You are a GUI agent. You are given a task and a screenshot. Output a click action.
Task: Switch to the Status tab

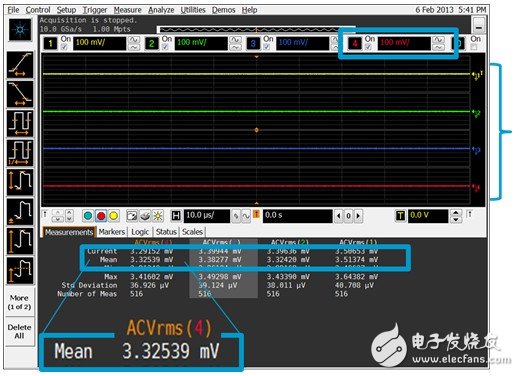click(x=166, y=232)
